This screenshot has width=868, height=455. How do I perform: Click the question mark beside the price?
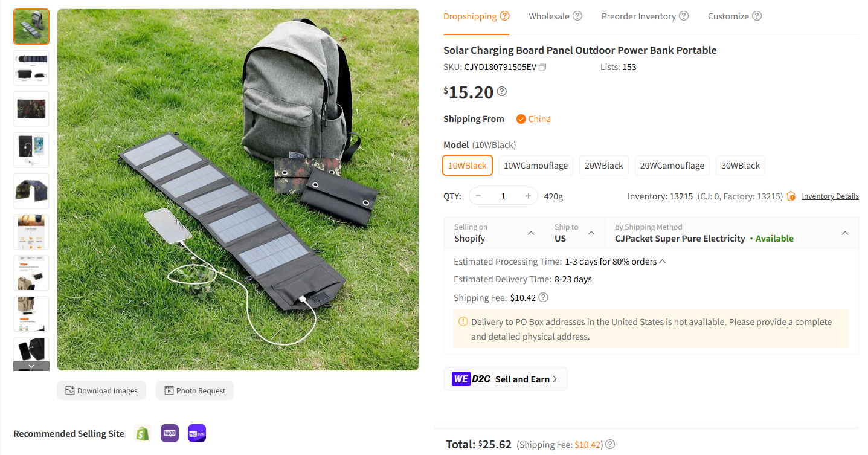click(501, 91)
